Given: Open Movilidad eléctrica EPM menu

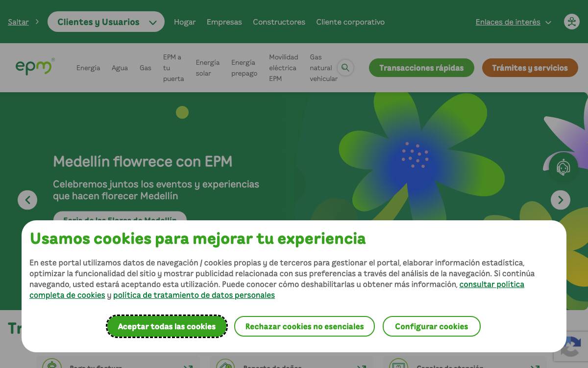Looking at the screenshot, I should coord(283,68).
